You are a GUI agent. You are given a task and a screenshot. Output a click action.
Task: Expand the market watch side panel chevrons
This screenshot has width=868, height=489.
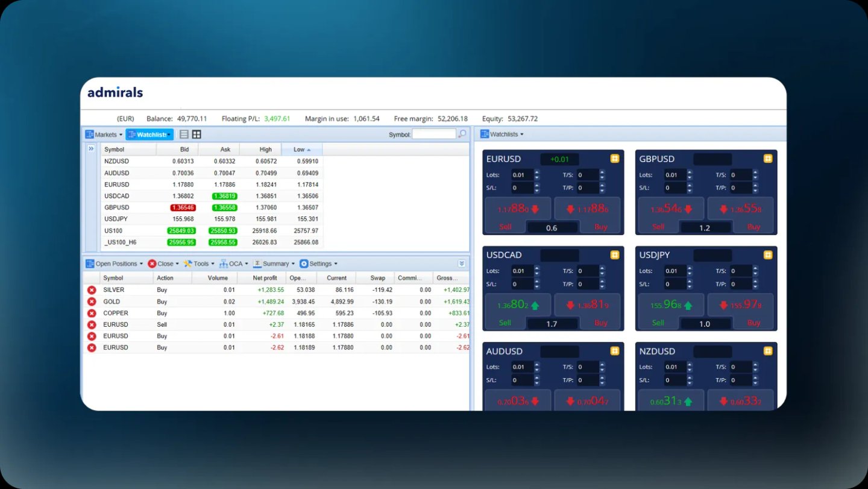coord(91,148)
